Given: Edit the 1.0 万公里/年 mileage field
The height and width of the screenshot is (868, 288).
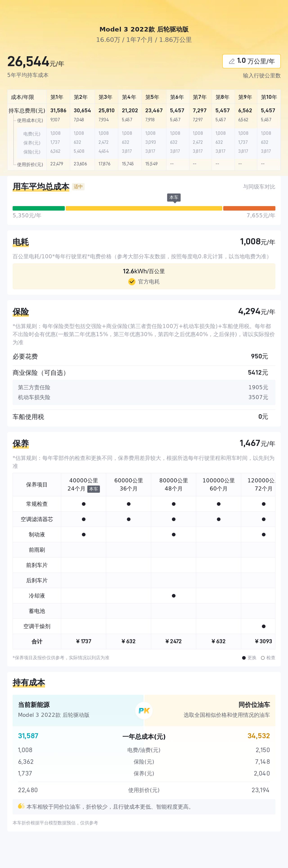Looking at the screenshot, I should pos(251,61).
